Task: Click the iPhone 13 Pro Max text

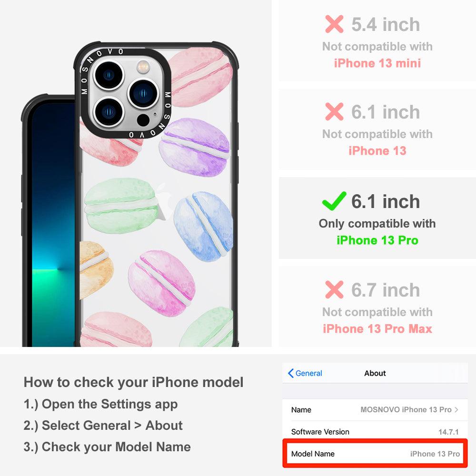Action: (x=377, y=329)
